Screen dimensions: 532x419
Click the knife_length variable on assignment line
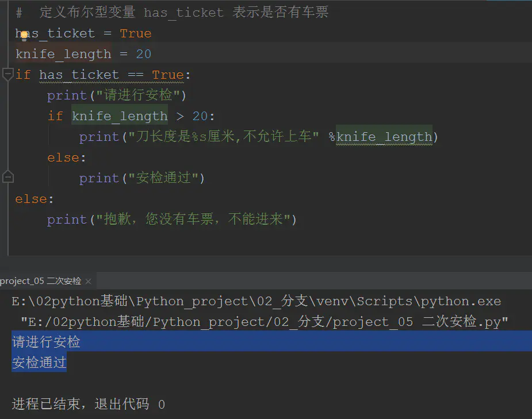[x=63, y=54]
